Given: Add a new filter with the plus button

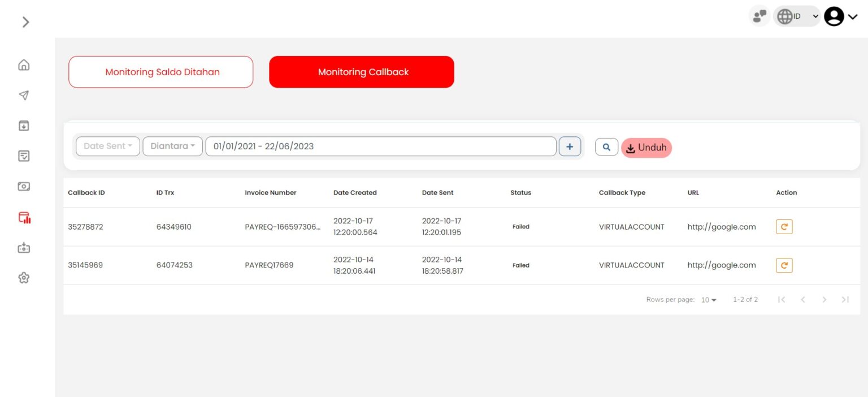Looking at the screenshot, I should [570, 146].
